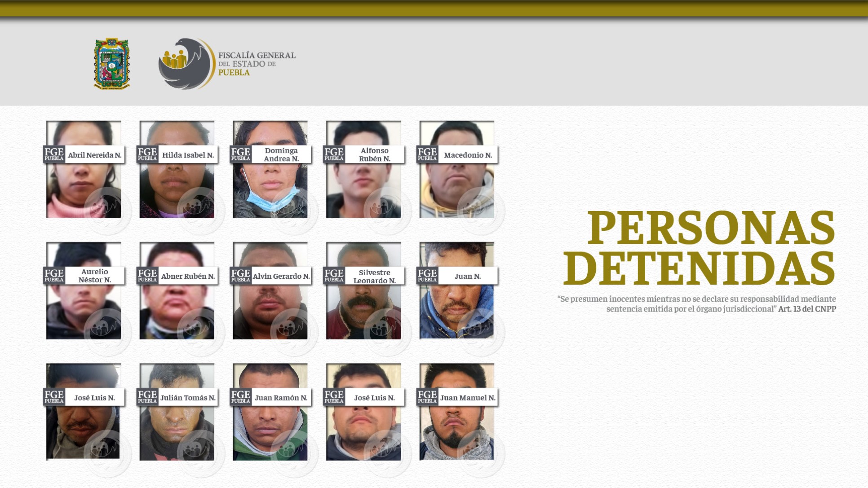The width and height of the screenshot is (868, 488).
Task: Click the Puebla state coat of arms
Action: 111,63
